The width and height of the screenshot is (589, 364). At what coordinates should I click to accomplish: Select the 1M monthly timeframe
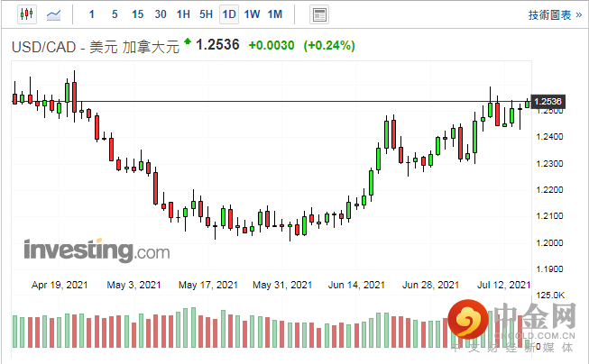[x=275, y=14]
